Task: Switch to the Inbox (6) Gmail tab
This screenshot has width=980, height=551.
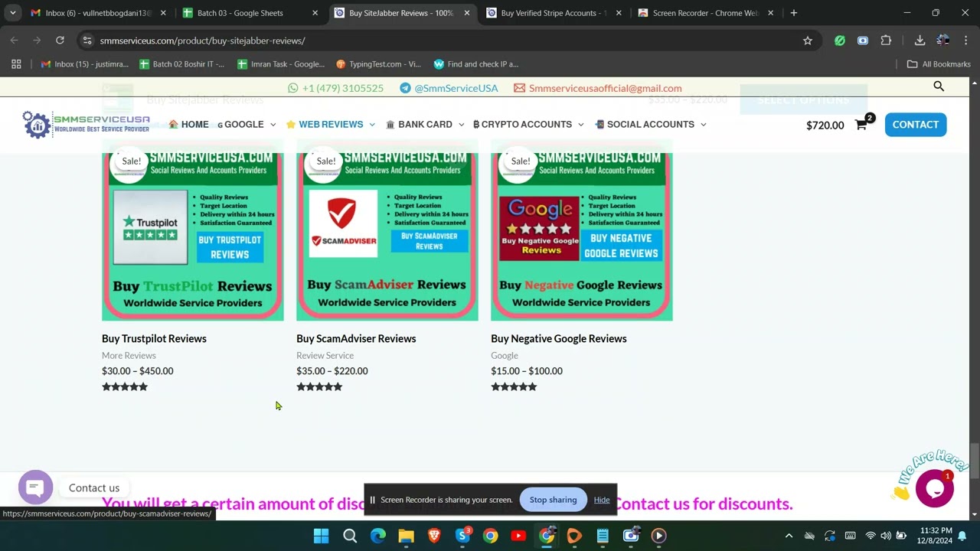Action: 98,13
